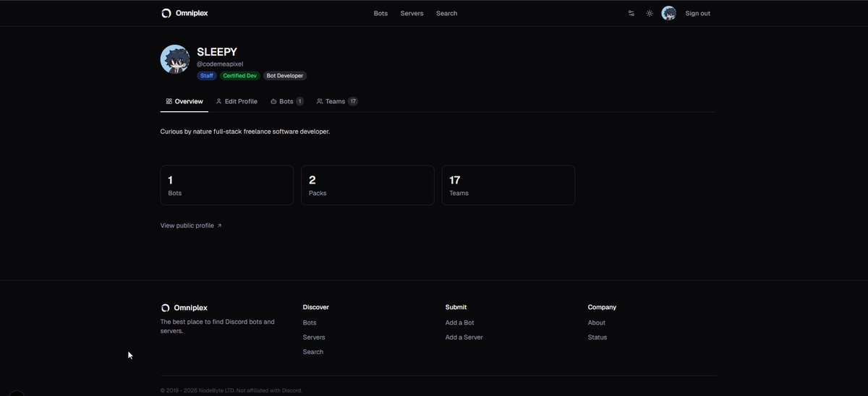Viewport: 868px width, 396px height.
Task: Select the Overview tab
Action: tap(184, 101)
